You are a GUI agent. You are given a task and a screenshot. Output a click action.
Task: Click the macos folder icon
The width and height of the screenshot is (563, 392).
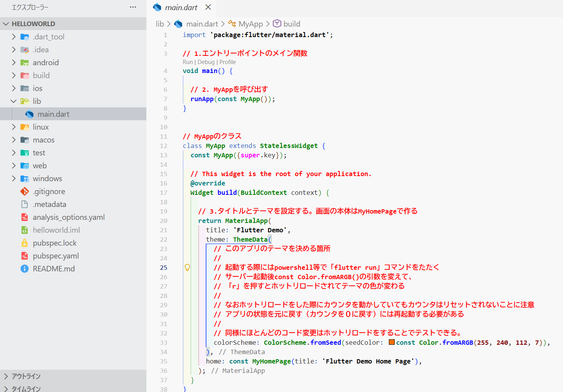(x=25, y=140)
